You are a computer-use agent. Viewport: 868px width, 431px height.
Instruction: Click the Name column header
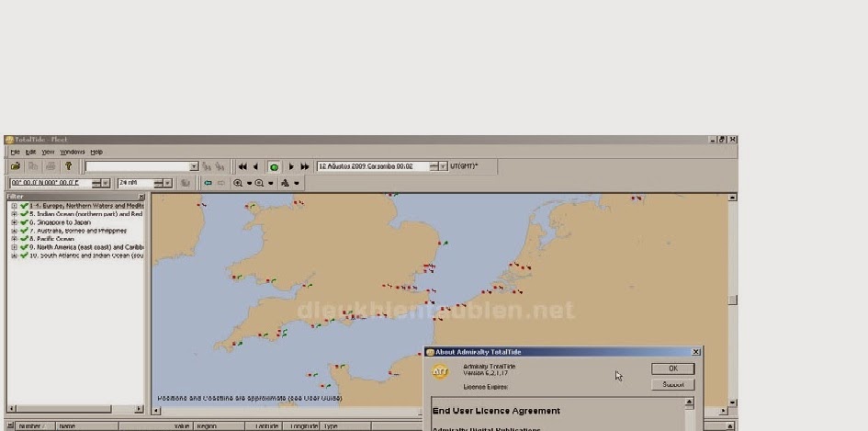(x=87, y=426)
